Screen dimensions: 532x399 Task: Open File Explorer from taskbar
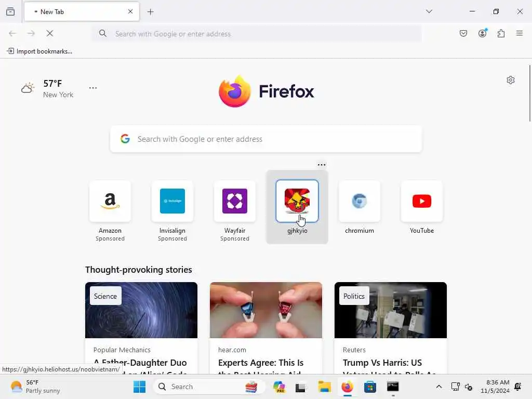tap(324, 387)
